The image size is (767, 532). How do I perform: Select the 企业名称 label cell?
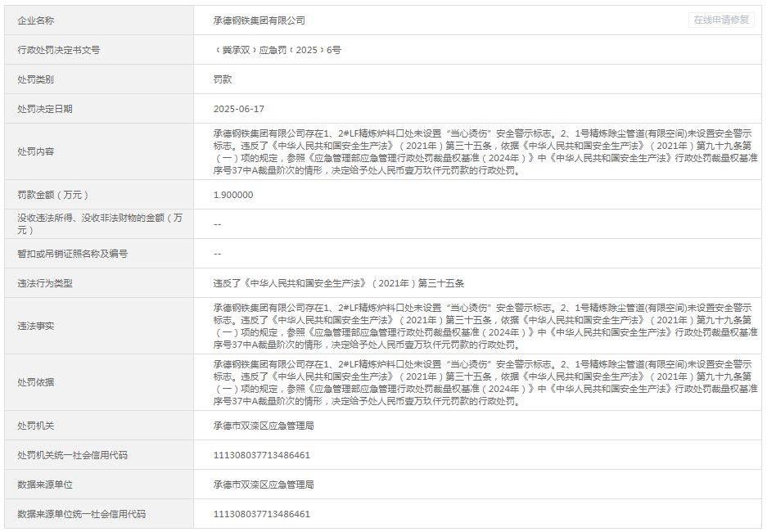click(99, 20)
